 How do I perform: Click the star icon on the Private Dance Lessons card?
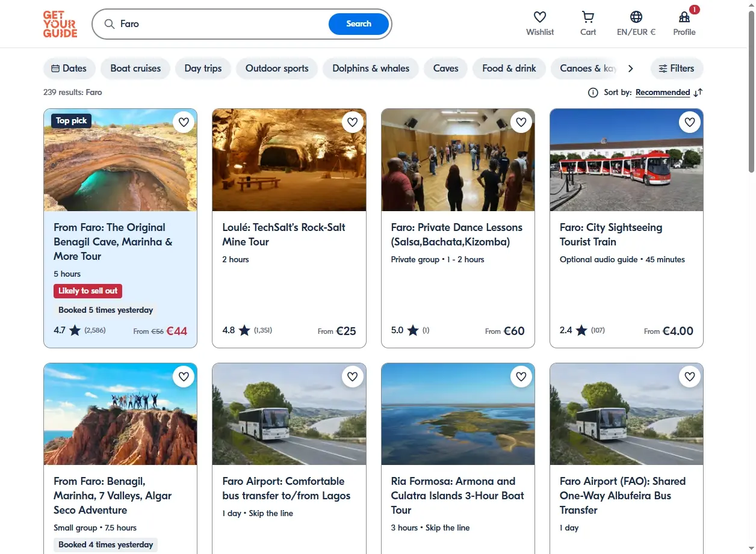412,330
